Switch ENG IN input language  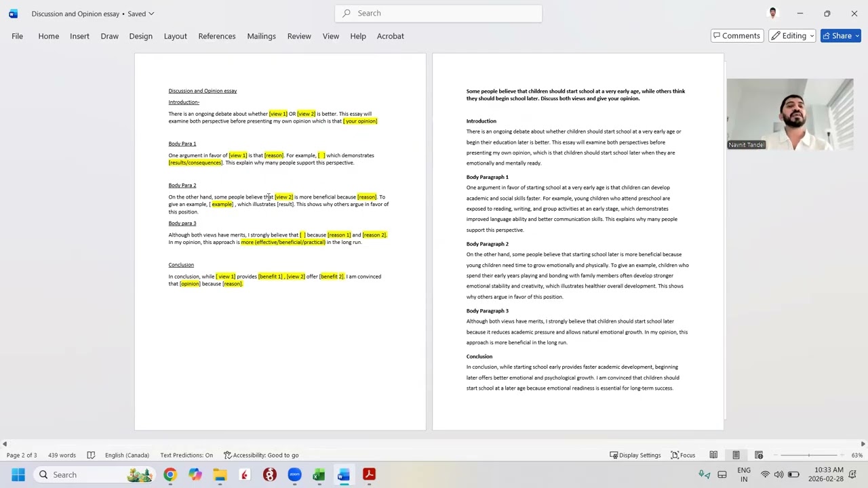click(x=744, y=474)
